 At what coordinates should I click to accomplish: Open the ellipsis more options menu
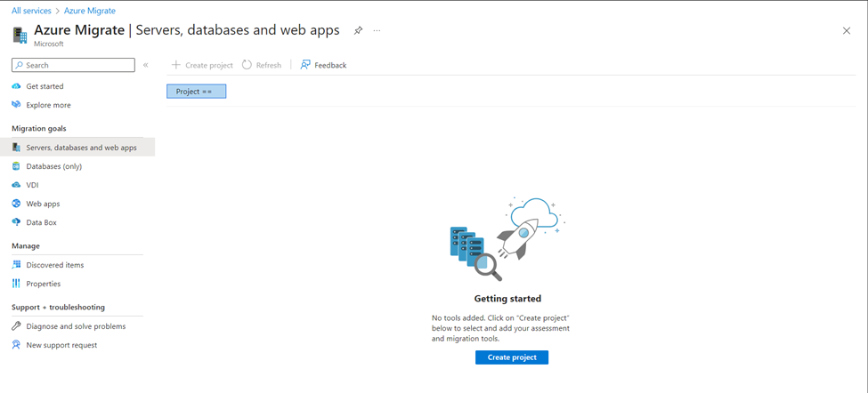[377, 30]
